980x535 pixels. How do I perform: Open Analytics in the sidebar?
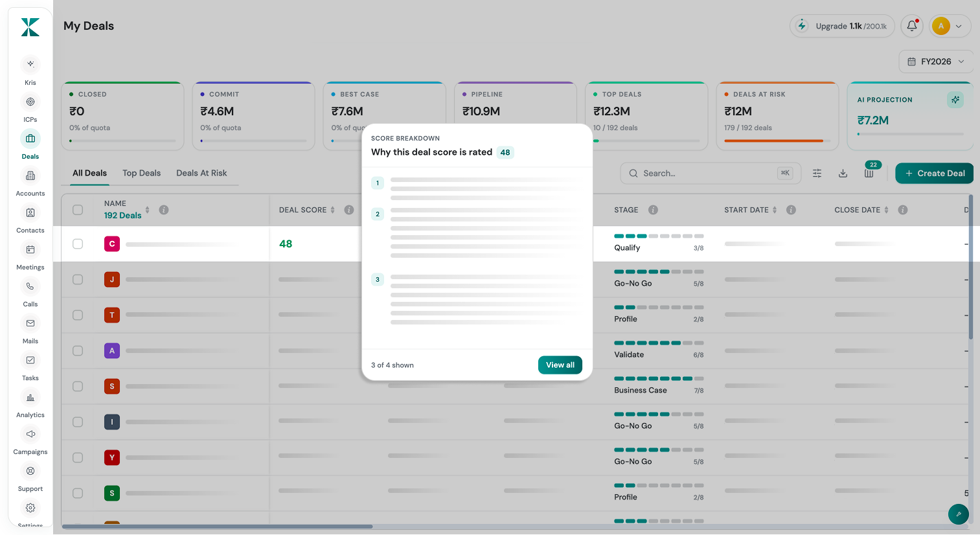click(30, 403)
